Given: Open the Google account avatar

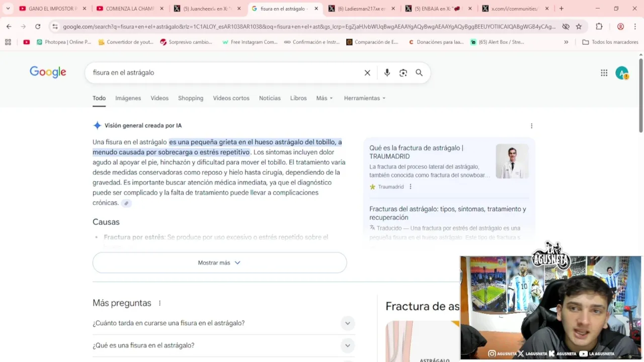Looking at the screenshot, I should [x=622, y=73].
